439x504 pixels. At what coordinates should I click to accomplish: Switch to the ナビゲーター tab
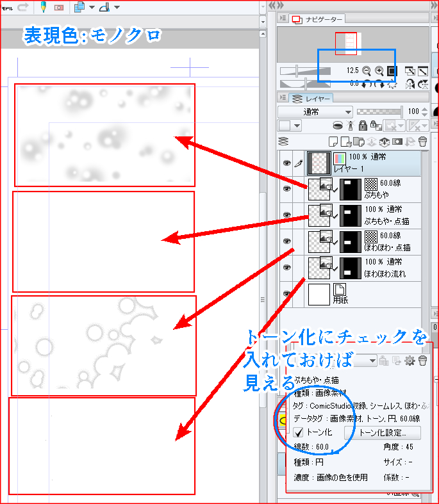coord(317,19)
